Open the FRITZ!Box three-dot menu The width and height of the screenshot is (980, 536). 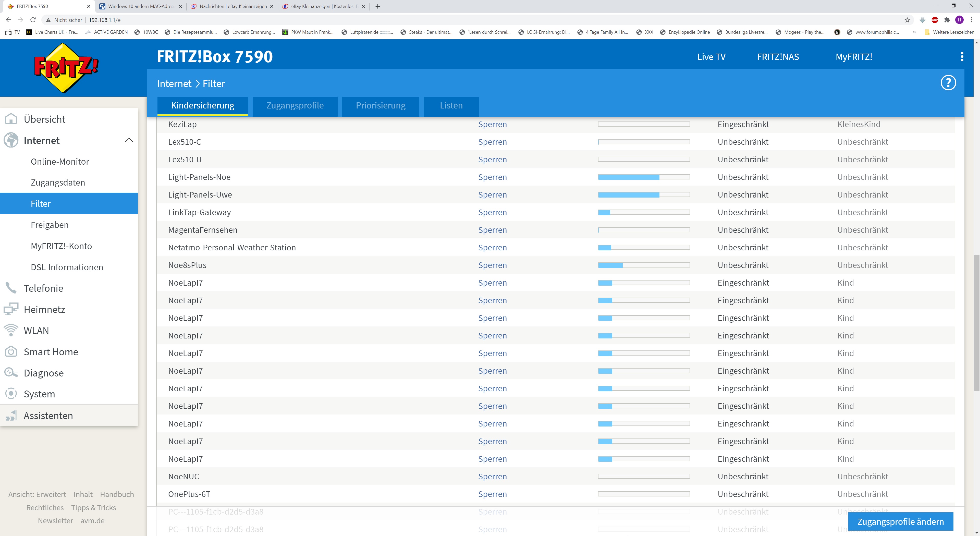pos(962,57)
